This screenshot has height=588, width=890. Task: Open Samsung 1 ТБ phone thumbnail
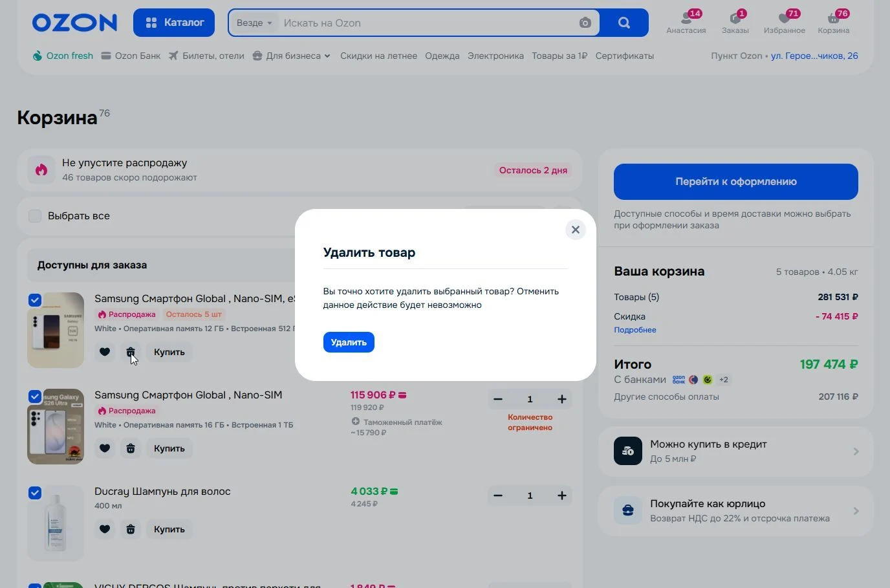click(x=56, y=426)
